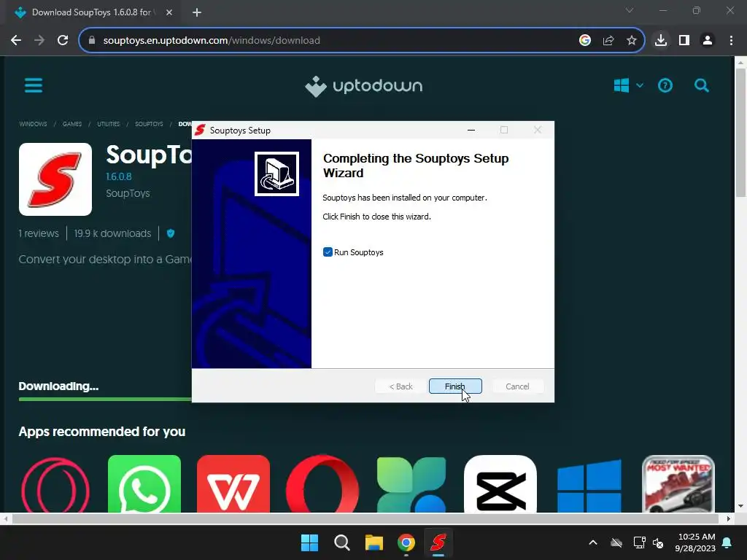
Task: Open the Opera GX recommended app
Action: coord(55,484)
